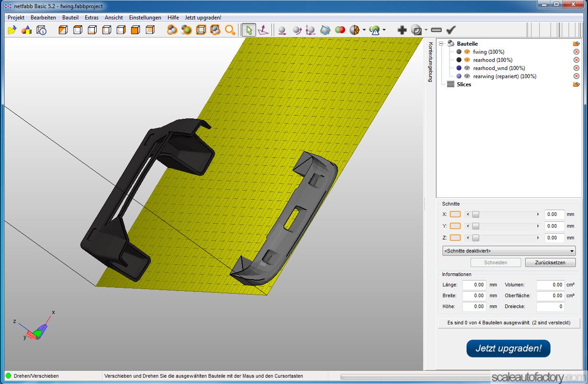Select the arrow selection mode tool
This screenshot has height=384, width=588.
[248, 30]
